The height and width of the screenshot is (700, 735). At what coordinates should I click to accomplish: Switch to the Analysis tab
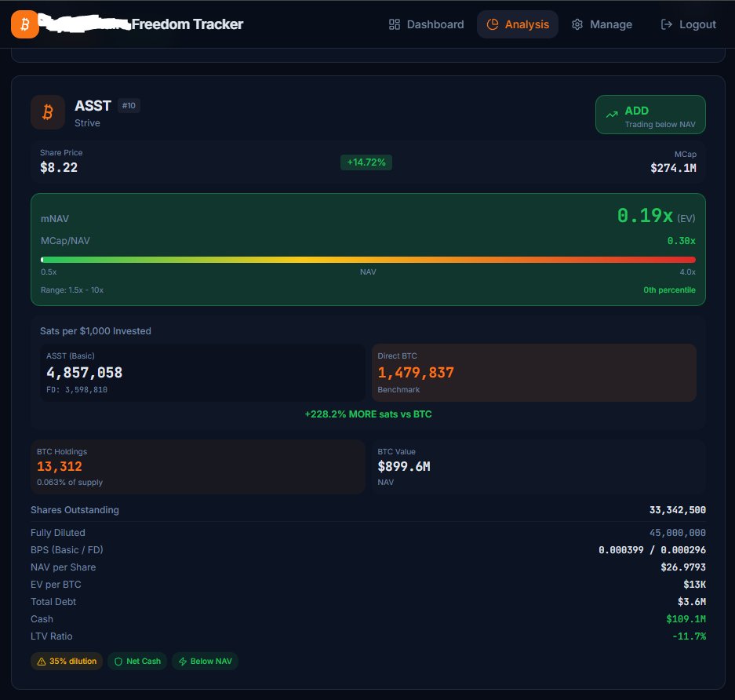518,24
